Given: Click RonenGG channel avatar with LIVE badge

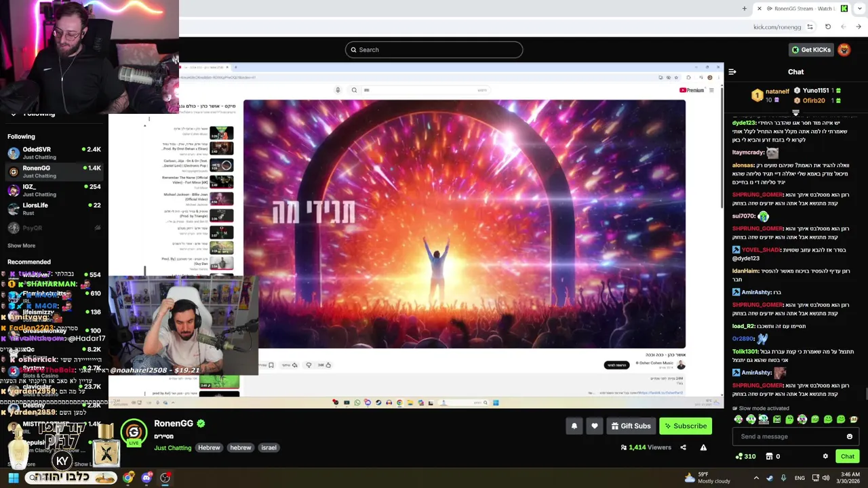Looking at the screenshot, I should pyautogui.click(x=134, y=432).
